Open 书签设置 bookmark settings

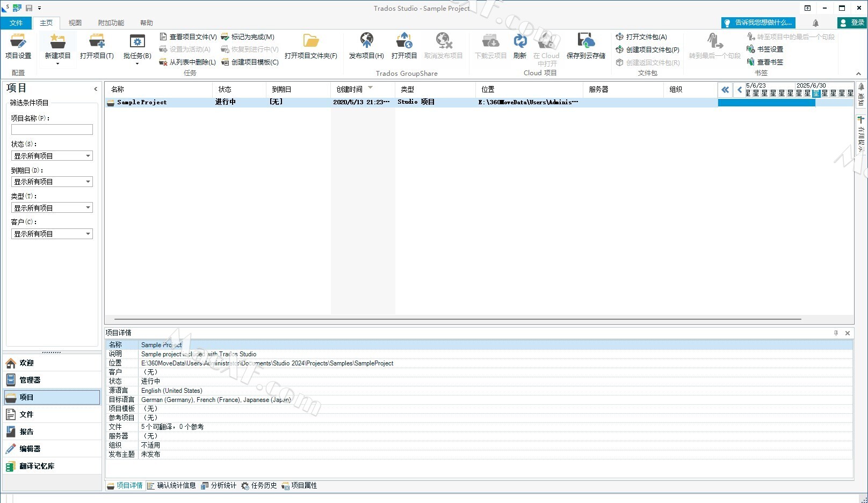coord(765,49)
